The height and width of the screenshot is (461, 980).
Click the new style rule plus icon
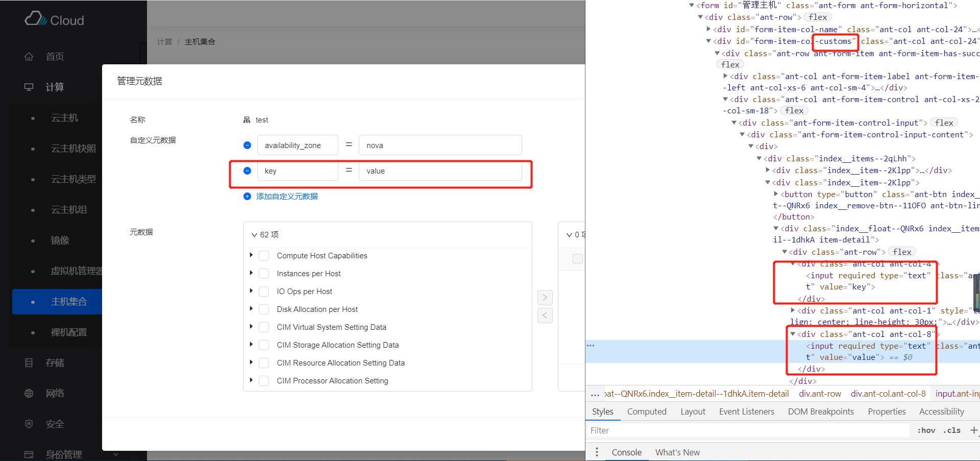click(x=973, y=430)
